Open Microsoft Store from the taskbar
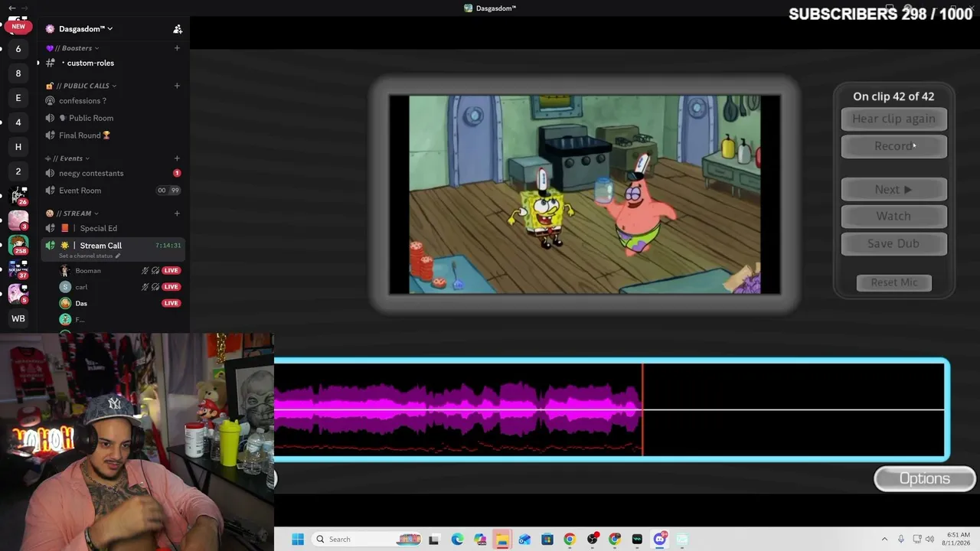980x551 pixels. pyautogui.click(x=547, y=540)
